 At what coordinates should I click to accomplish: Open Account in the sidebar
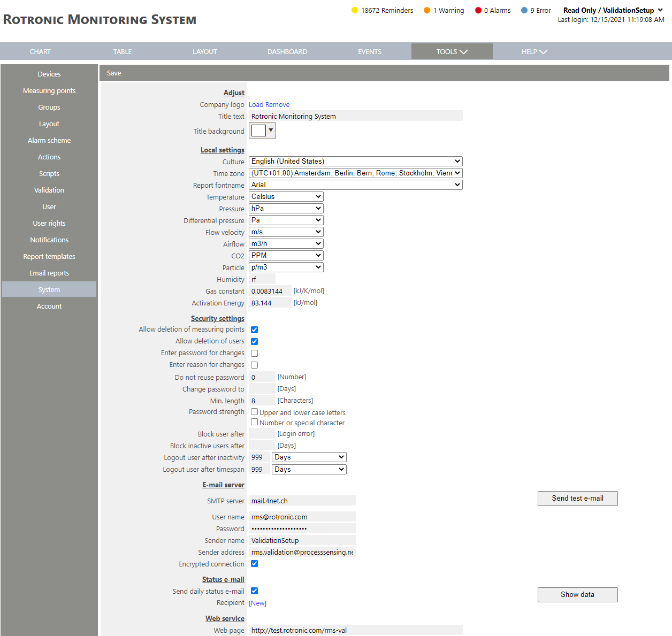(x=49, y=306)
